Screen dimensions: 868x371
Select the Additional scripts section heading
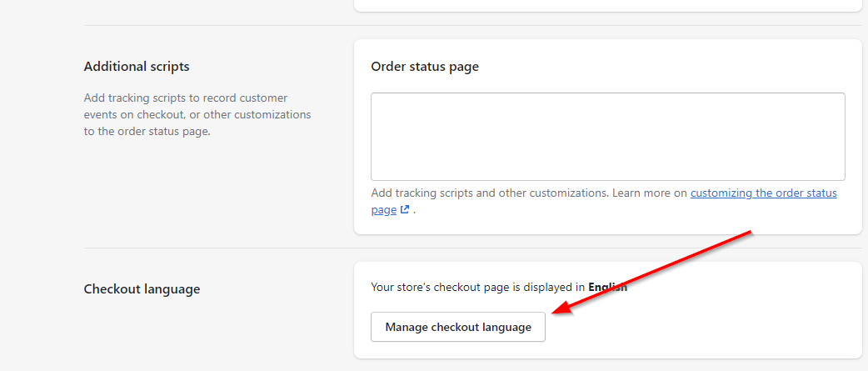click(136, 67)
